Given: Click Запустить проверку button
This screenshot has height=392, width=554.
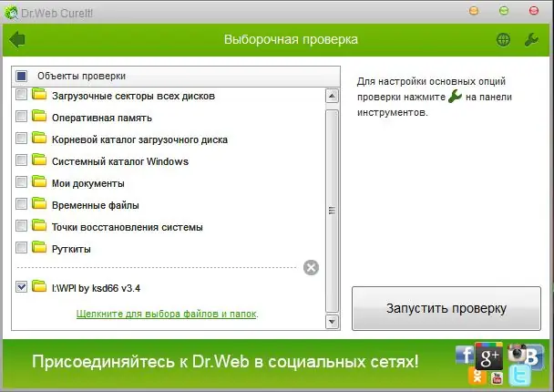Looking at the screenshot, I should click(446, 308).
